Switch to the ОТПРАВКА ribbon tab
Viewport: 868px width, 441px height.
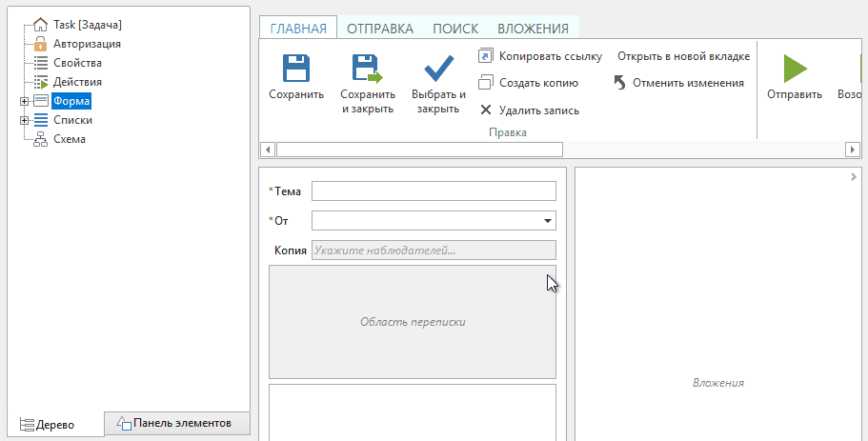[x=379, y=29]
